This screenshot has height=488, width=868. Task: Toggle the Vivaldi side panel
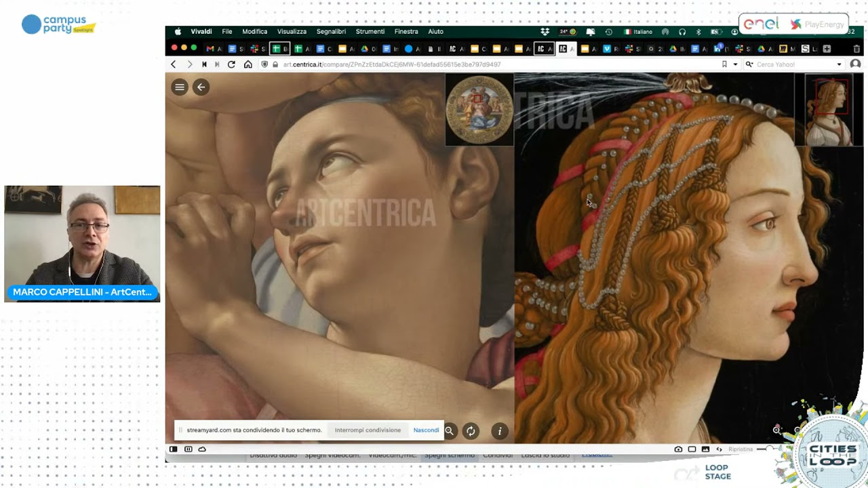tap(173, 449)
